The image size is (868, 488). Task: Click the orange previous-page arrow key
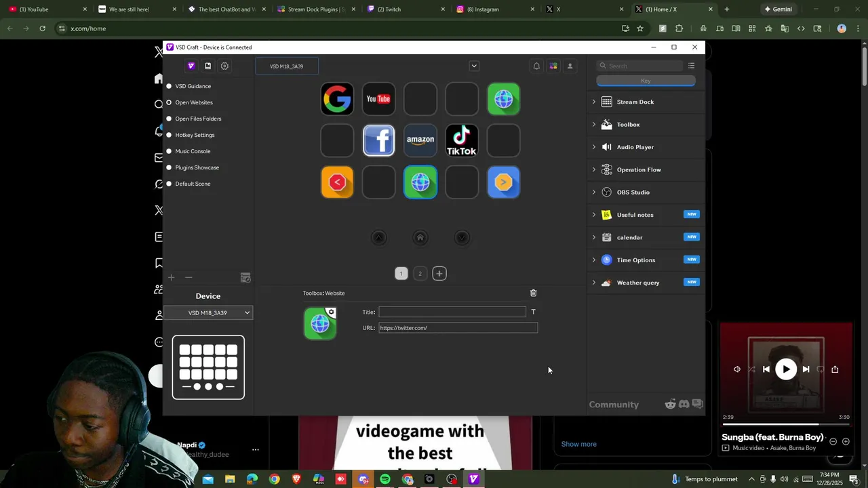point(337,182)
